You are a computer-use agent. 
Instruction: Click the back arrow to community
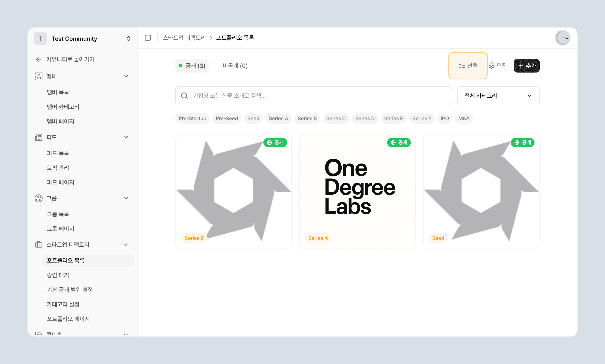[x=38, y=59]
